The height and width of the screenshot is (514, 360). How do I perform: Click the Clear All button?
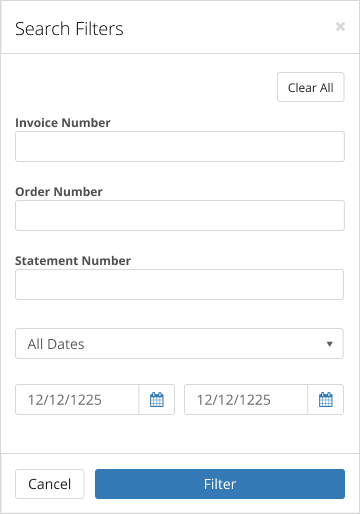point(311,87)
